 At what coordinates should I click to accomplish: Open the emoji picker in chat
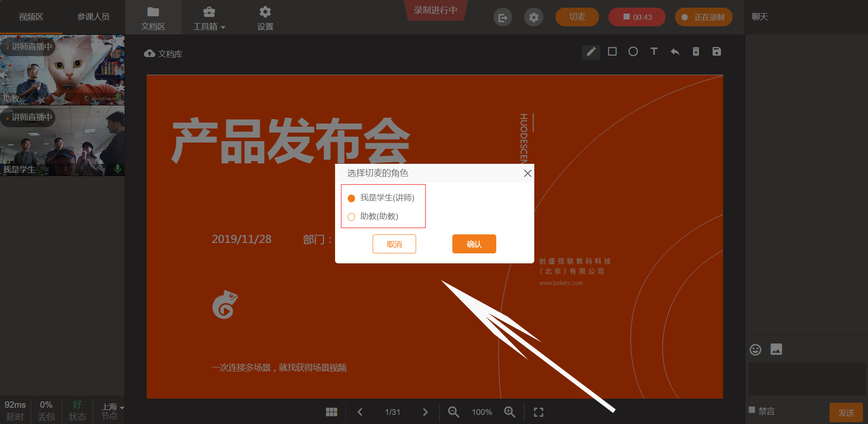[755, 349]
